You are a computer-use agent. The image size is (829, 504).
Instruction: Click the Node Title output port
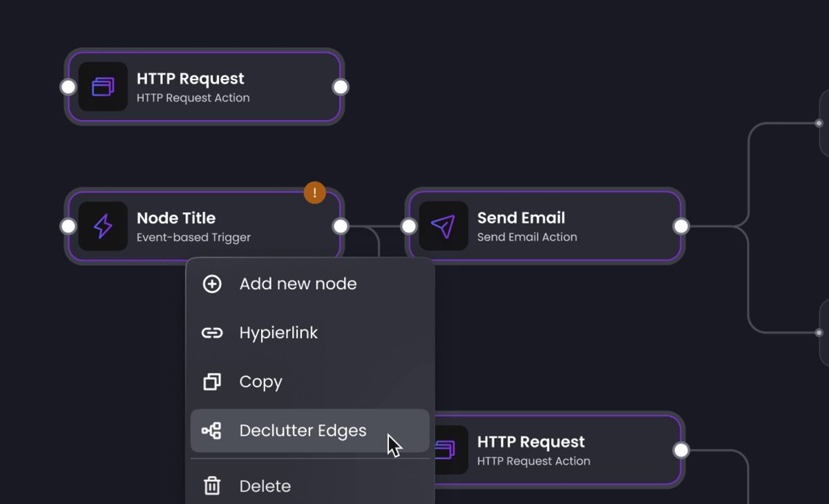click(341, 226)
